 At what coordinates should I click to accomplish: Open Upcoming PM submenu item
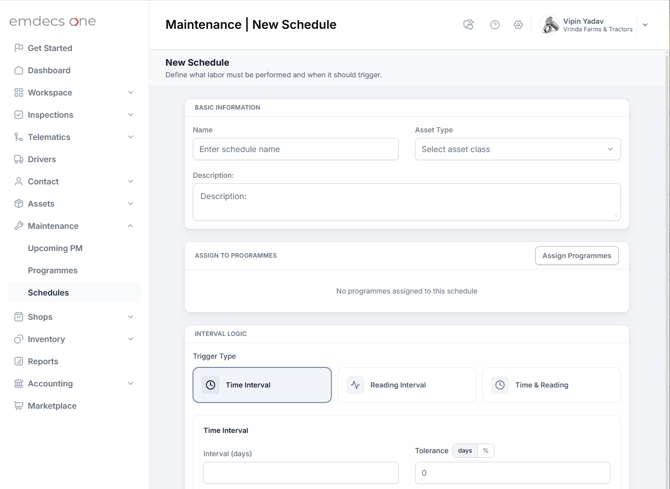(55, 248)
